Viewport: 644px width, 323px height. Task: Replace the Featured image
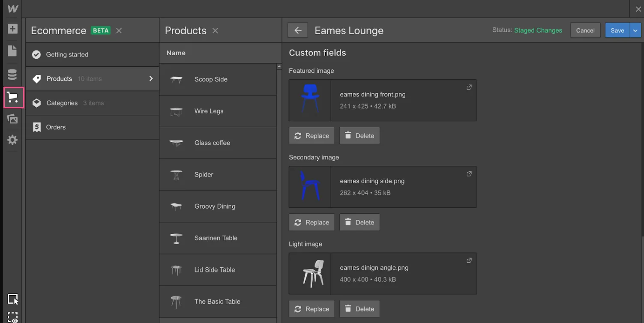click(x=312, y=136)
